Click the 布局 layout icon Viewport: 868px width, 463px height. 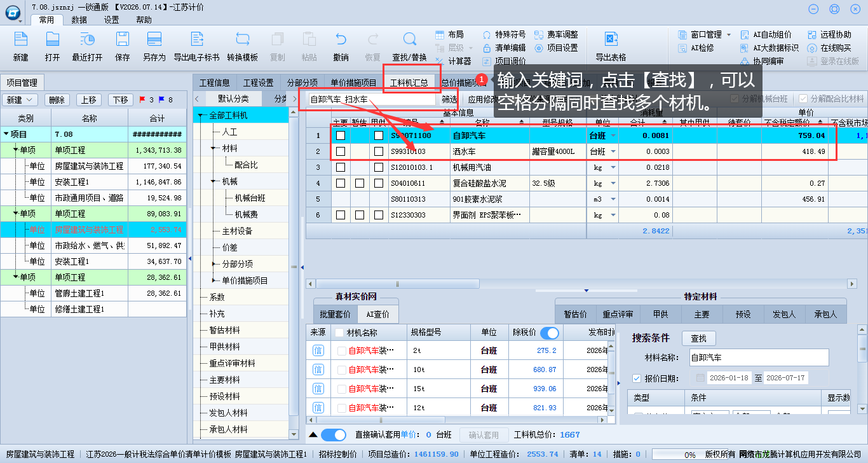440,34
